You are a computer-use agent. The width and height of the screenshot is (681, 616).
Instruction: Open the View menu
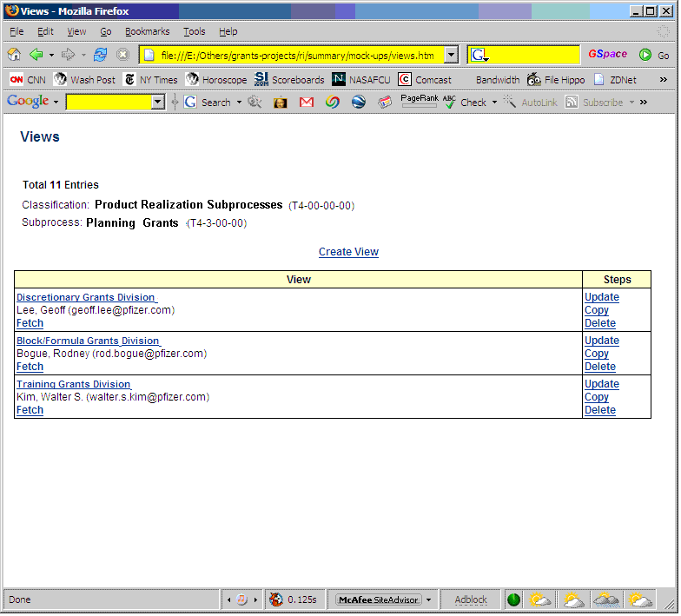click(x=76, y=31)
